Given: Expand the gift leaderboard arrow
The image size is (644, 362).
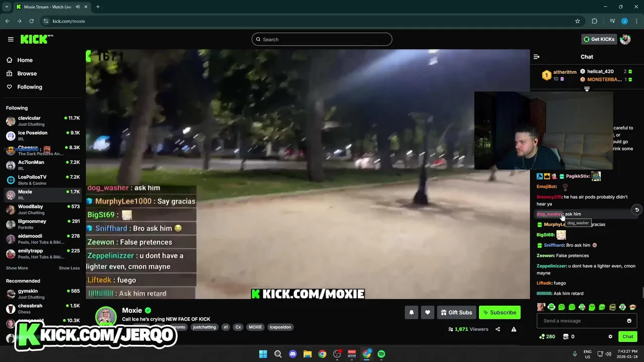Looking at the screenshot, I should coord(587,89).
